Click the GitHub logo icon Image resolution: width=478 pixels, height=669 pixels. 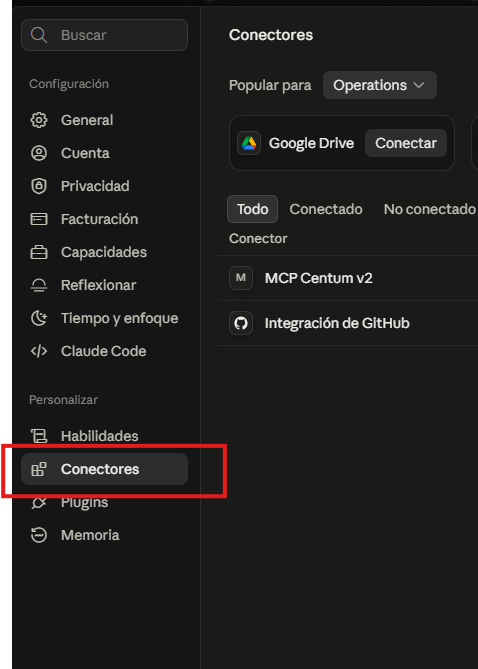pyautogui.click(x=241, y=323)
